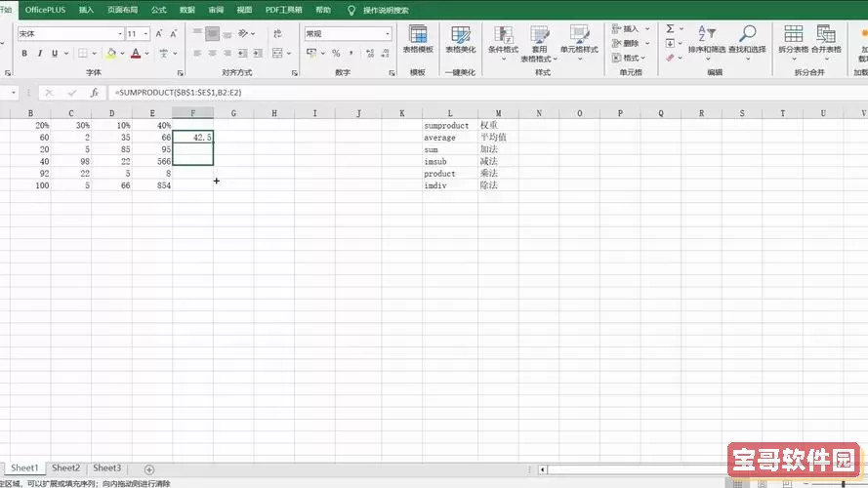Cancel formula entry with X icon
Screen dimensions: 868x488
coord(49,93)
